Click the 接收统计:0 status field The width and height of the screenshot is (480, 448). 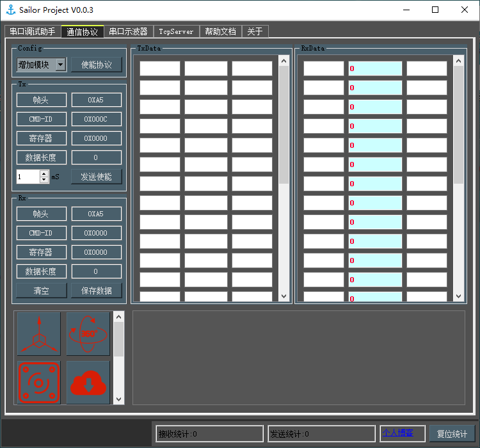[x=210, y=434]
